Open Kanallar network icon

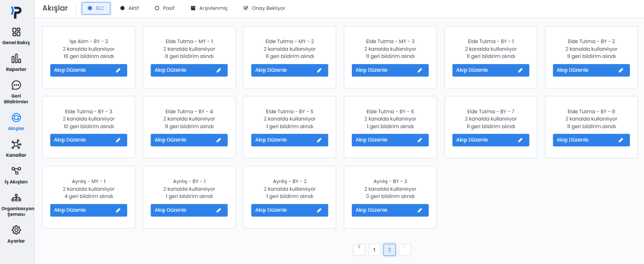click(x=16, y=144)
